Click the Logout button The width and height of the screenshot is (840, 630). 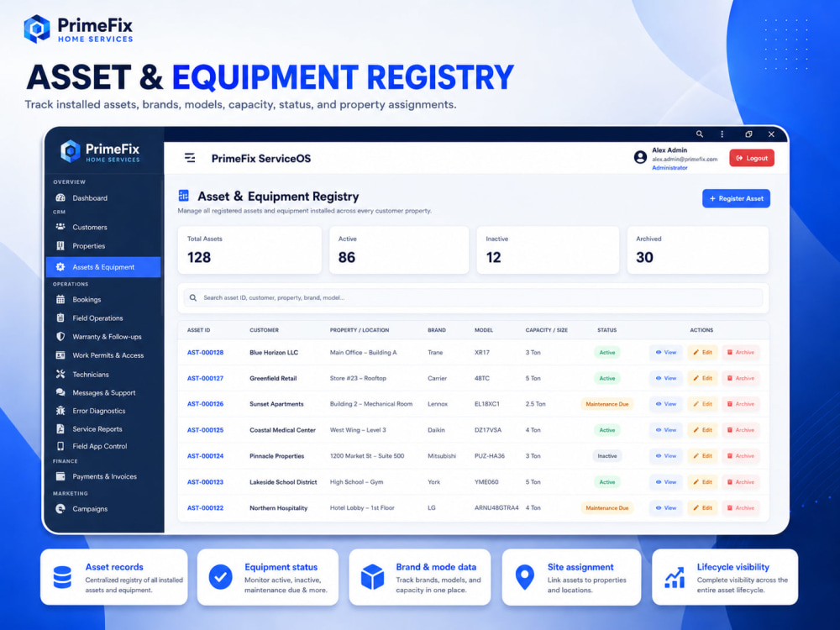click(752, 158)
